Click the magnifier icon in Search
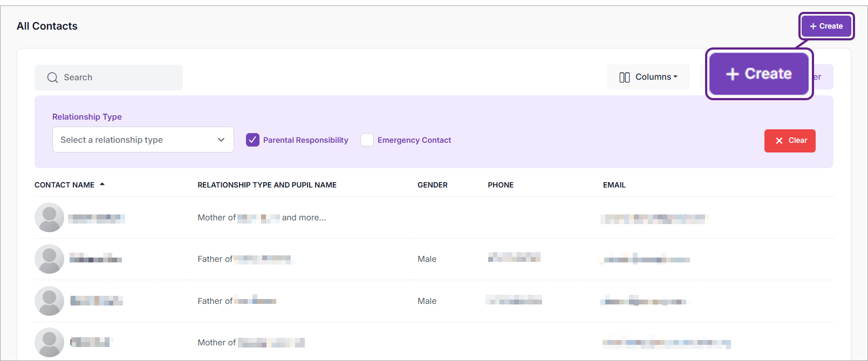This screenshot has width=868, height=361. (x=52, y=78)
